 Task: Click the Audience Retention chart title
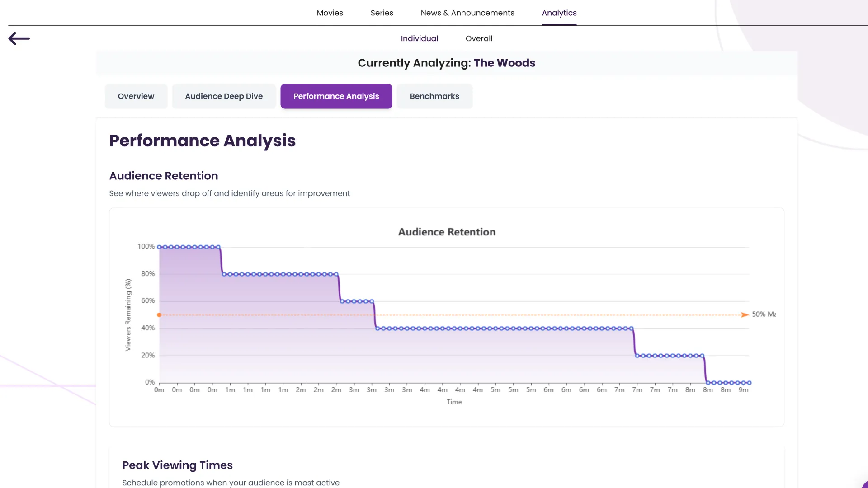446,232
